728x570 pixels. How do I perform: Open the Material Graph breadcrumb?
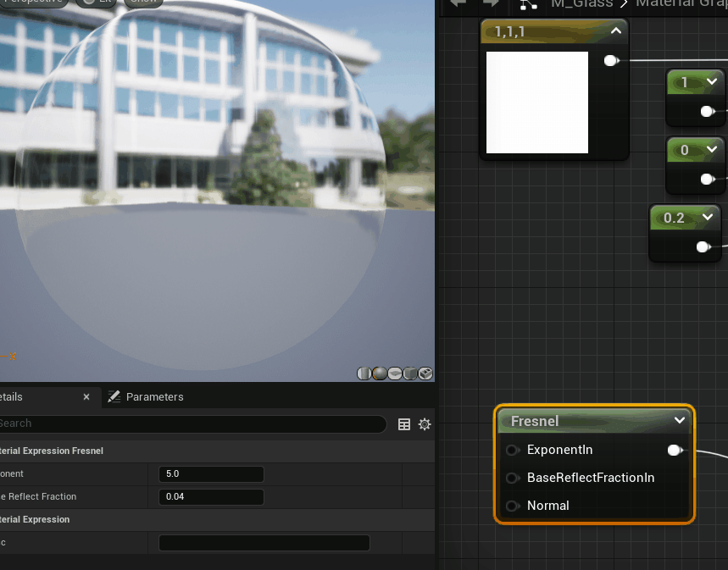[x=681, y=3]
